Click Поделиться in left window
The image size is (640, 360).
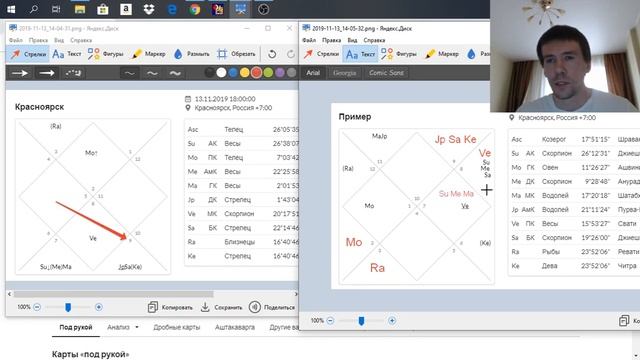click(x=272, y=307)
